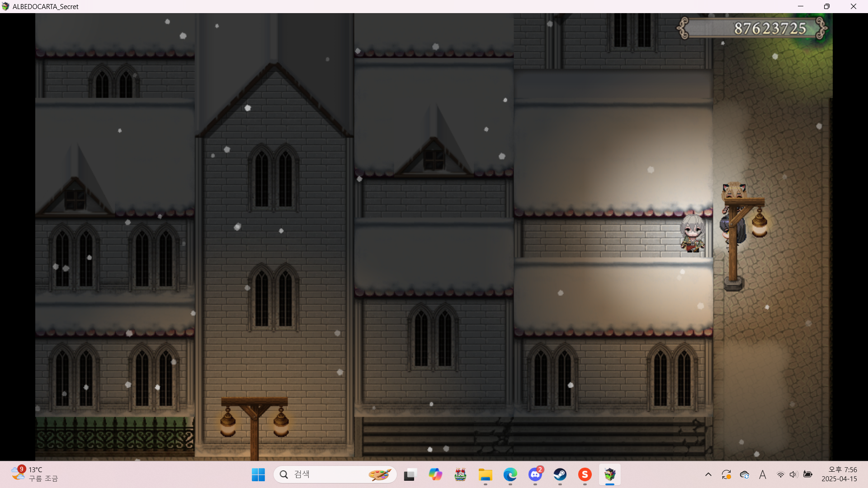Click the sync update tray icon

pyautogui.click(x=726, y=474)
